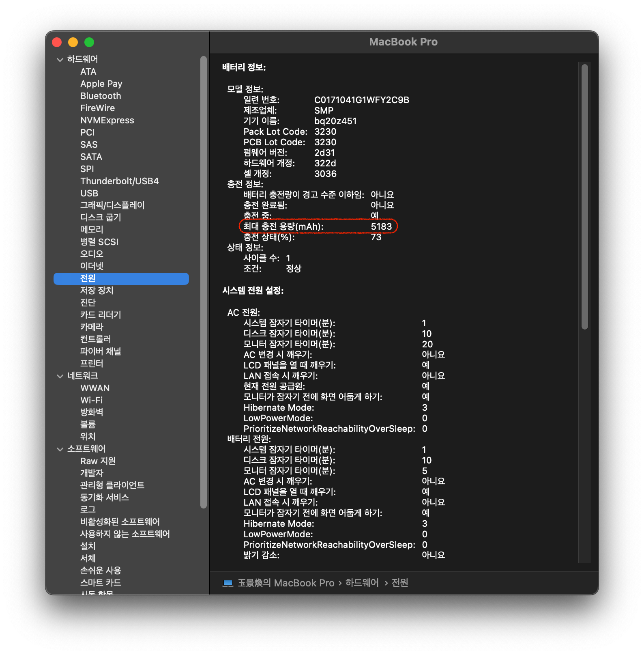Click the sidebar vertical scrollbar
644x655 pixels.
click(x=204, y=282)
